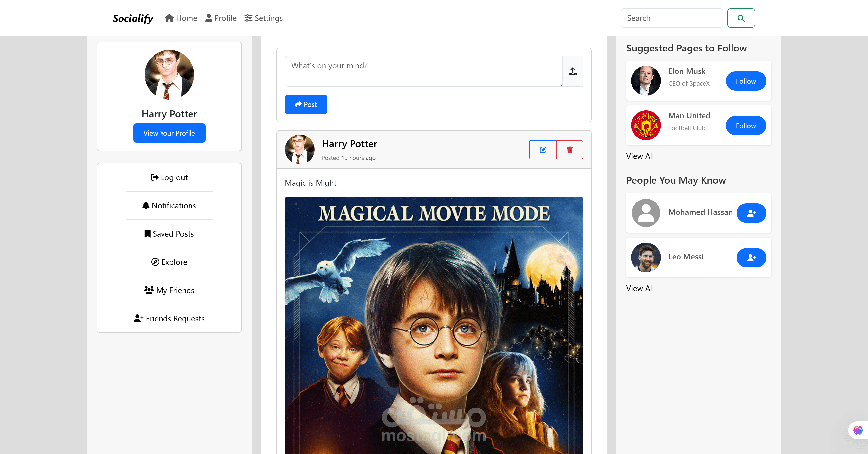
Task: Open the Home menu item
Action: (x=181, y=18)
